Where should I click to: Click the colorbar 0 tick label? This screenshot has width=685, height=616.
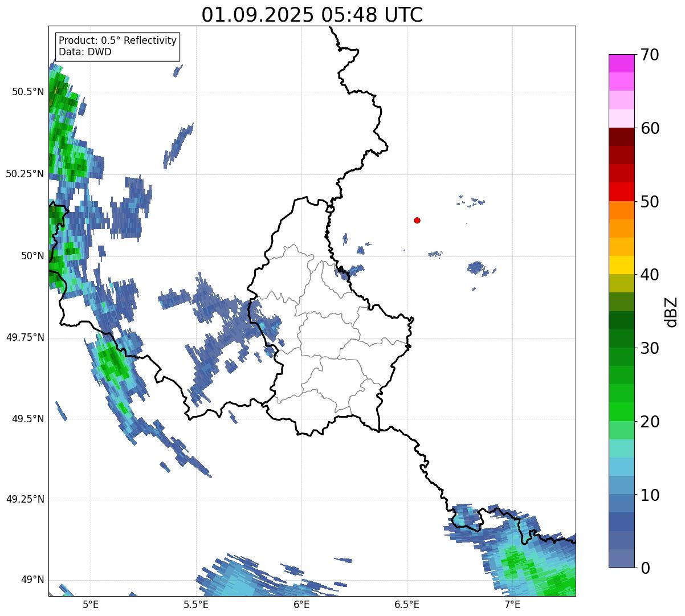pyautogui.click(x=645, y=568)
